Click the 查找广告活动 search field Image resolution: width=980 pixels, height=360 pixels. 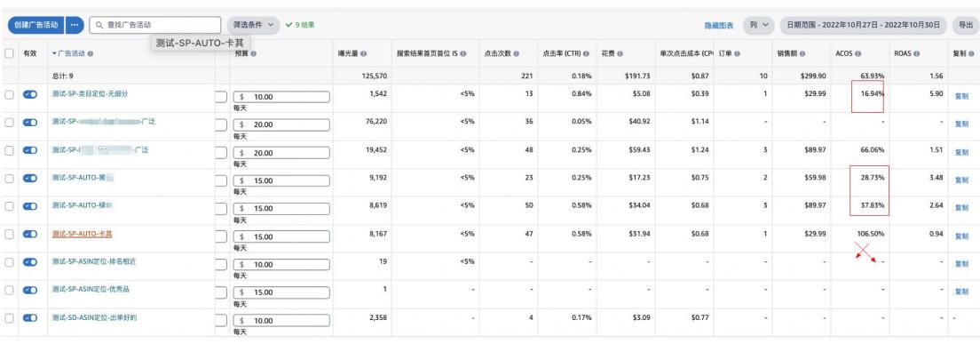tap(160, 25)
